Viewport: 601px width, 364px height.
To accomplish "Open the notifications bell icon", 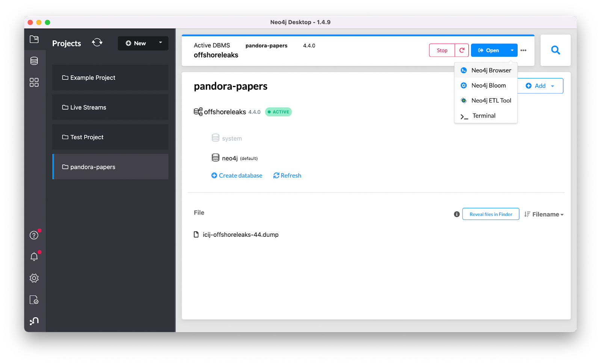I will [x=34, y=257].
